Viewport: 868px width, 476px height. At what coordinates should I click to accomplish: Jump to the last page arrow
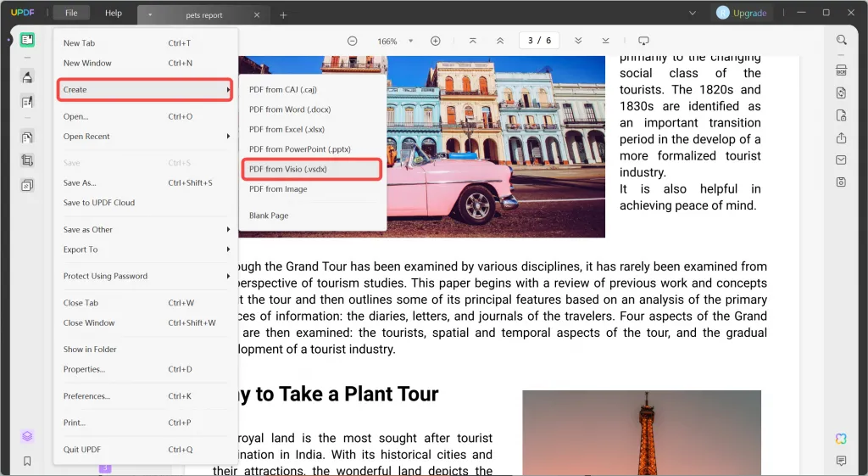[x=605, y=41]
